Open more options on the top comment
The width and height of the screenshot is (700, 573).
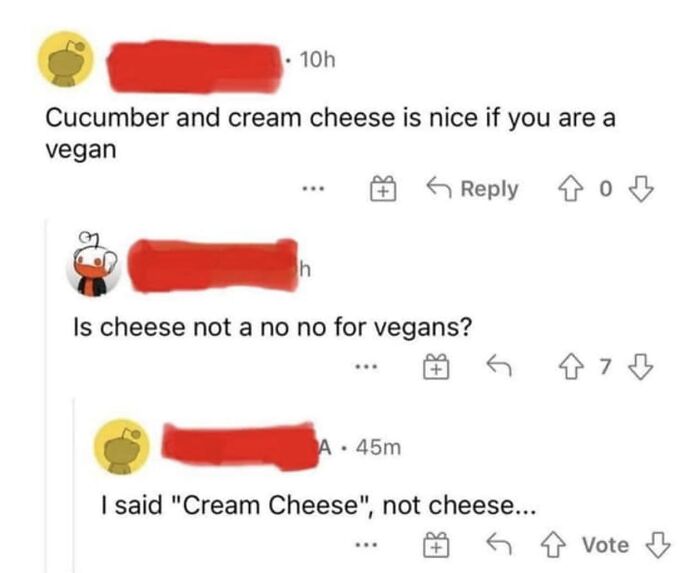313,189
